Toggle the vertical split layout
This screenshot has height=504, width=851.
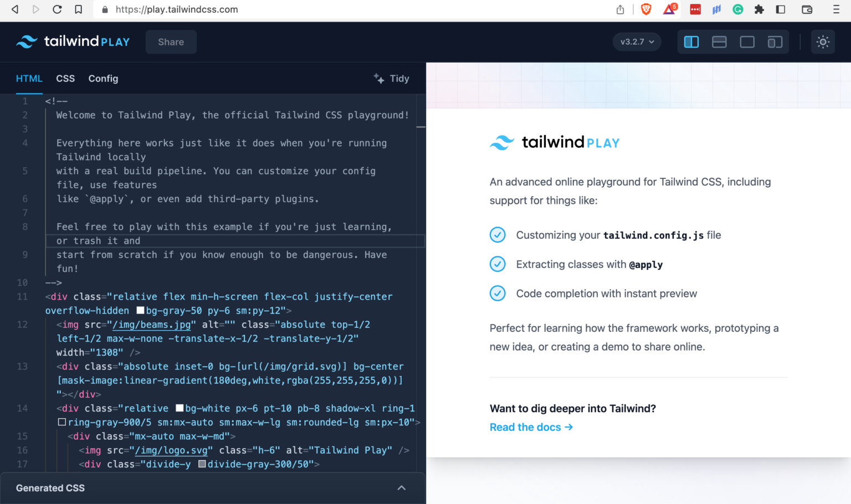point(691,42)
